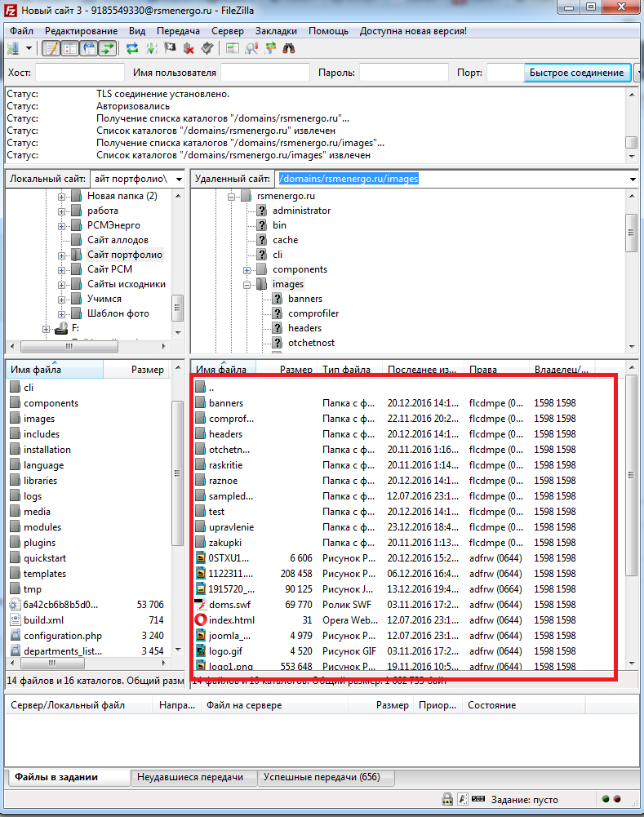Image resolution: width=644 pixels, height=817 pixels.
Task: Select index.html Opera icon in remote list
Action: tap(201, 620)
